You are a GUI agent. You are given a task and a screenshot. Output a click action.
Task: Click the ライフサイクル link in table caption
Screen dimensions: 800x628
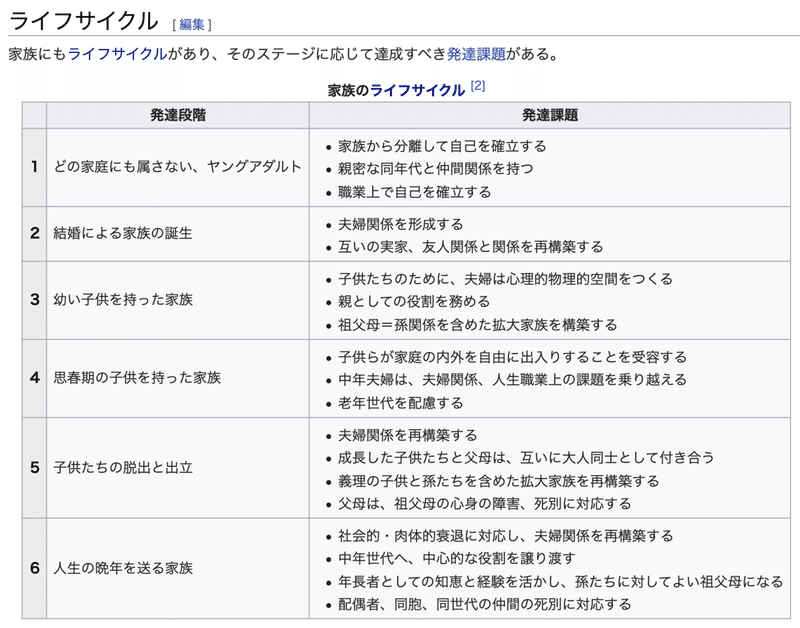click(417, 90)
